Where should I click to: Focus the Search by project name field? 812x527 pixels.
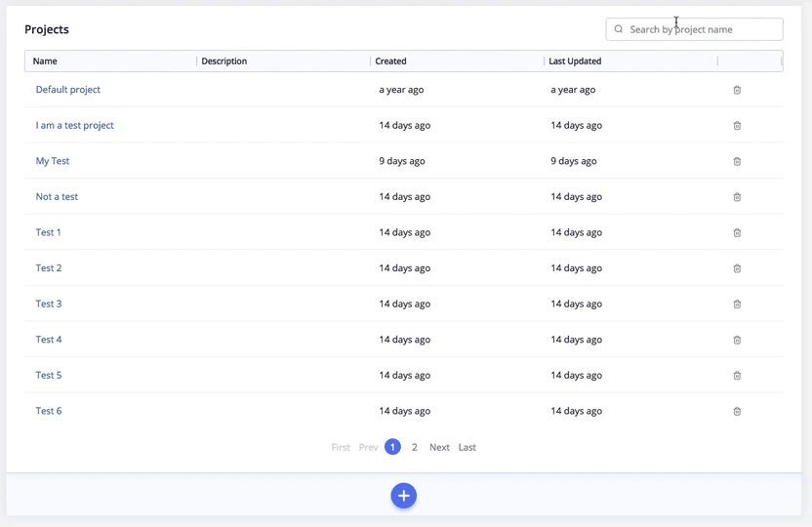pyautogui.click(x=694, y=29)
